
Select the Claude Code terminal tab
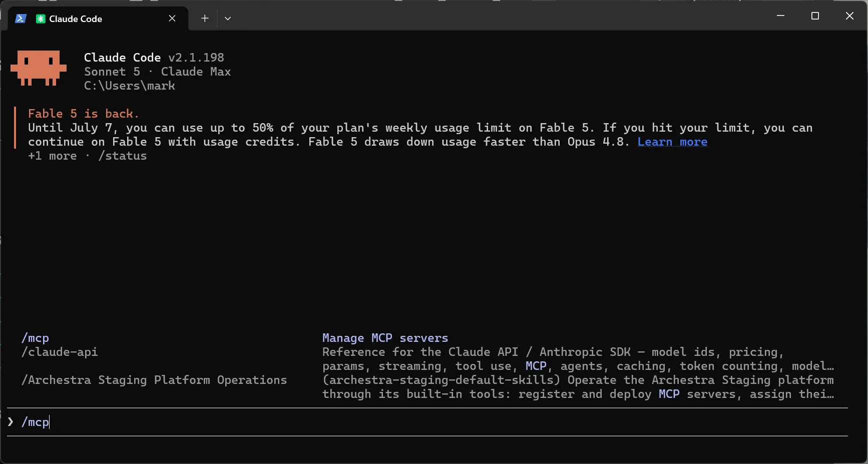(99, 19)
